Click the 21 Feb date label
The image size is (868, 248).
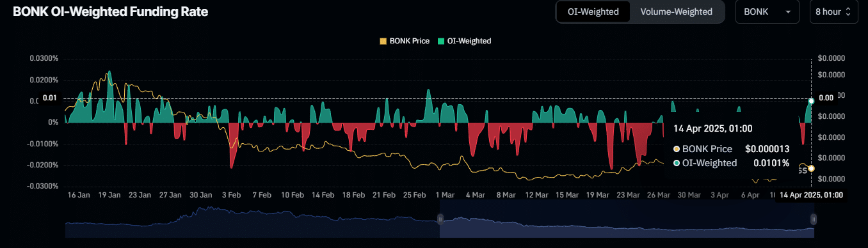[385, 195]
